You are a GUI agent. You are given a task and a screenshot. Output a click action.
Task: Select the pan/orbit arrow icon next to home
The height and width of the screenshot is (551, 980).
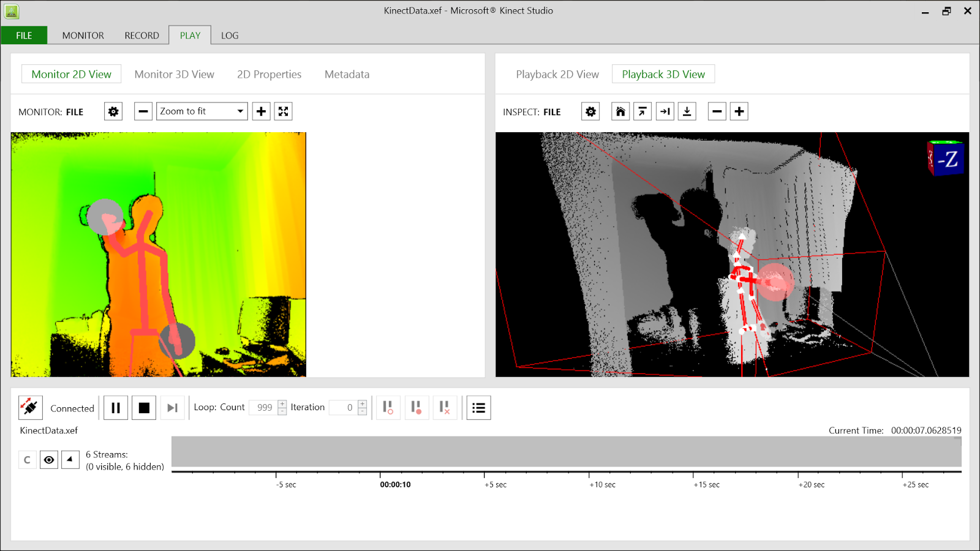tap(643, 111)
